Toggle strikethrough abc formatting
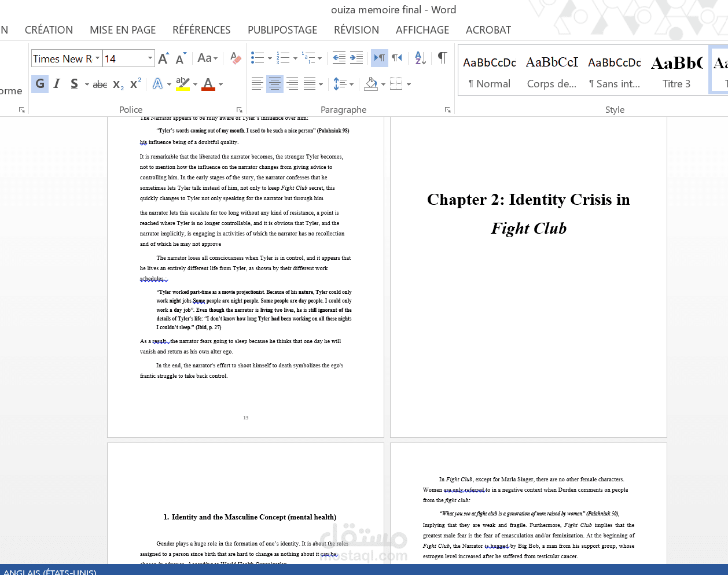Viewport: 728px width, 575px height. pos(100,84)
